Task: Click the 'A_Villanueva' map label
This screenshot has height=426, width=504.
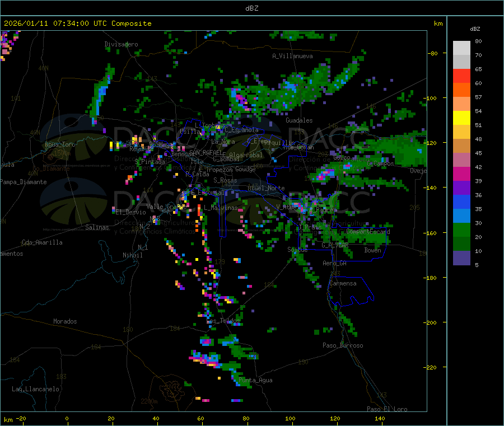Action: click(x=292, y=56)
